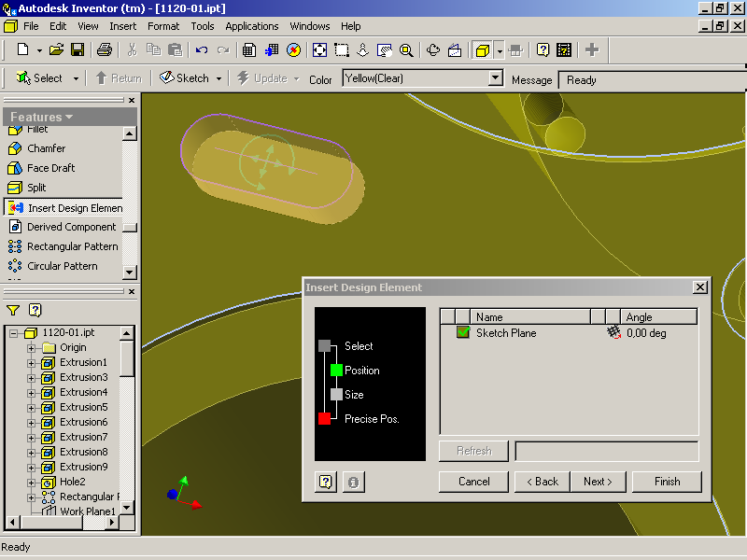Screen dimensions: 747x560
Task: Activate the Rotate view tool
Action: (433, 49)
